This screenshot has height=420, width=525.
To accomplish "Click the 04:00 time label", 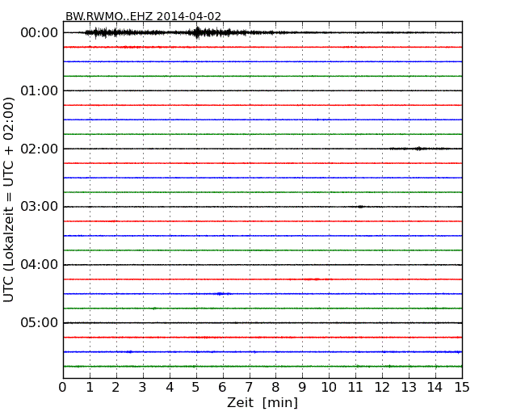I will 40,265.
